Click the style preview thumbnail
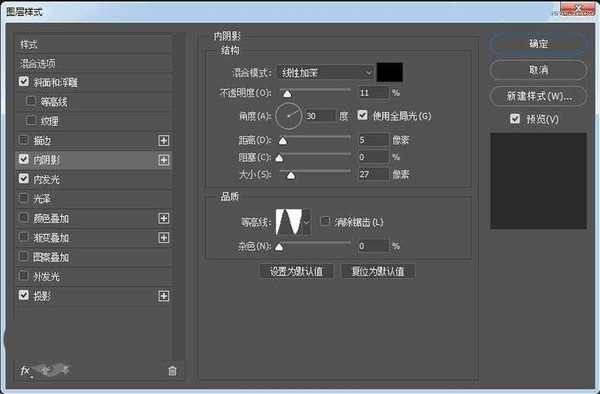The width and height of the screenshot is (600, 394). coord(538,181)
